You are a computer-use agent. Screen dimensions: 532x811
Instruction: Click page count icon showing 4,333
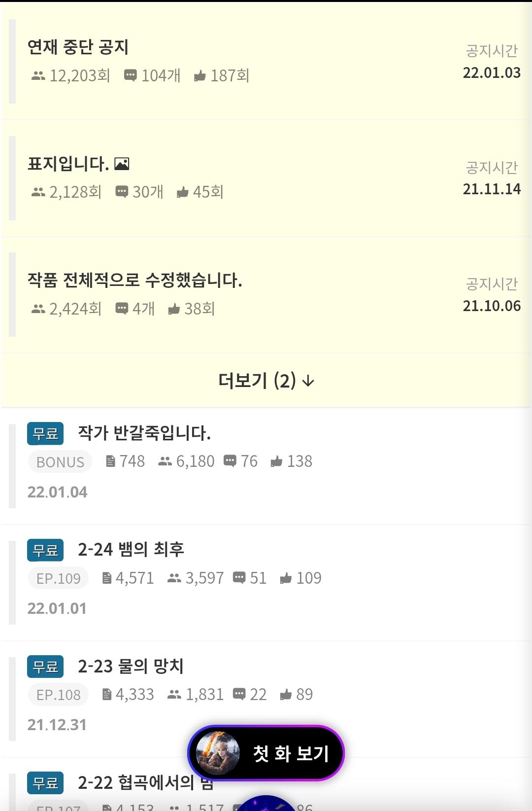pyautogui.click(x=106, y=695)
